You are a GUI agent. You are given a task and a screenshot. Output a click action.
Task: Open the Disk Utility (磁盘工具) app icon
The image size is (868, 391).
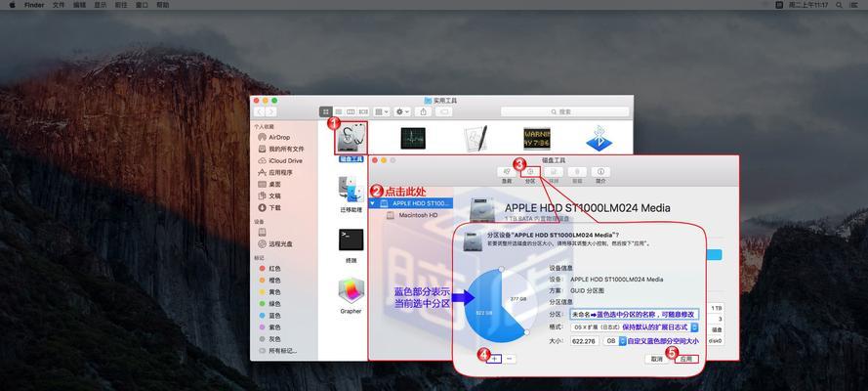(x=352, y=139)
